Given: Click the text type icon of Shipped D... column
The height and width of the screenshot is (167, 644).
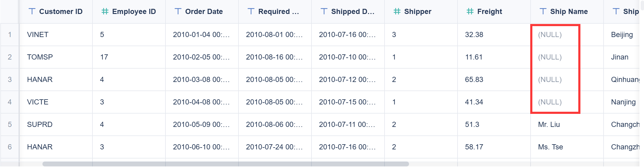Looking at the screenshot, I should coord(324,12).
